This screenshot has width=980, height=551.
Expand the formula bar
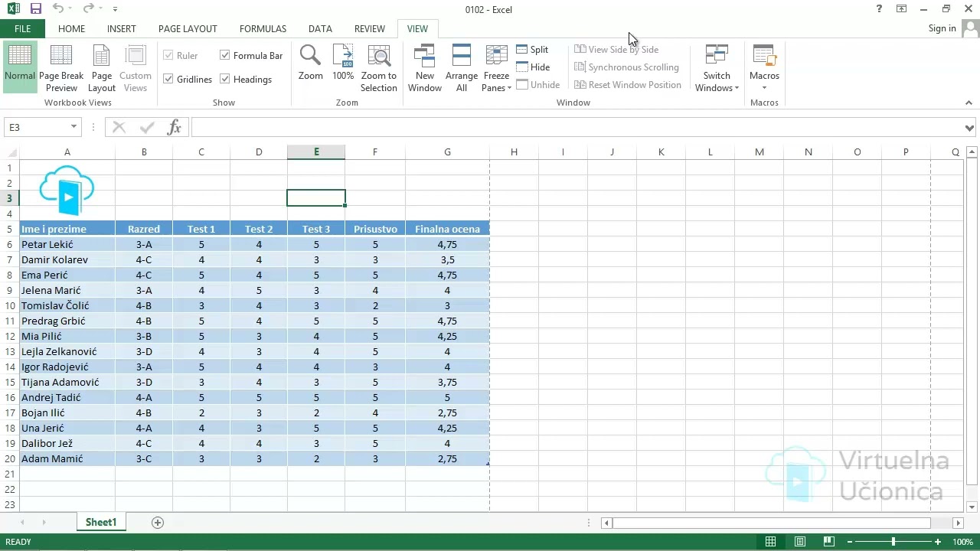click(x=969, y=128)
